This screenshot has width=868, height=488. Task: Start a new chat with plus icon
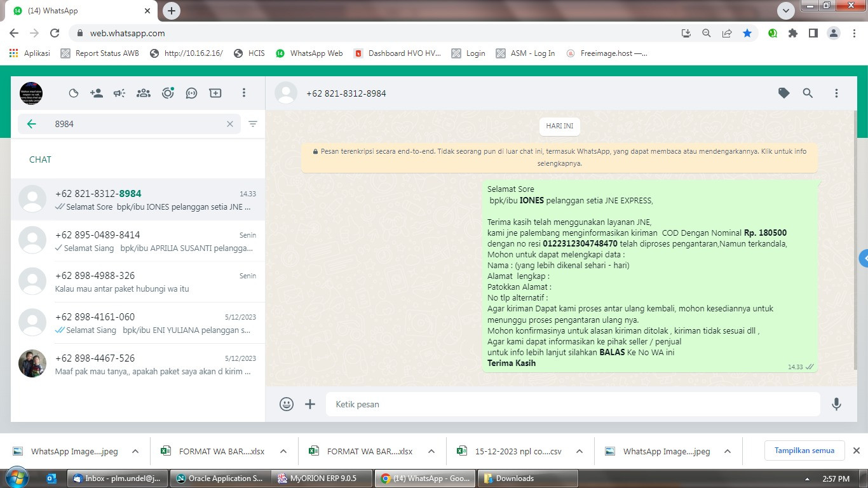pyautogui.click(x=215, y=93)
